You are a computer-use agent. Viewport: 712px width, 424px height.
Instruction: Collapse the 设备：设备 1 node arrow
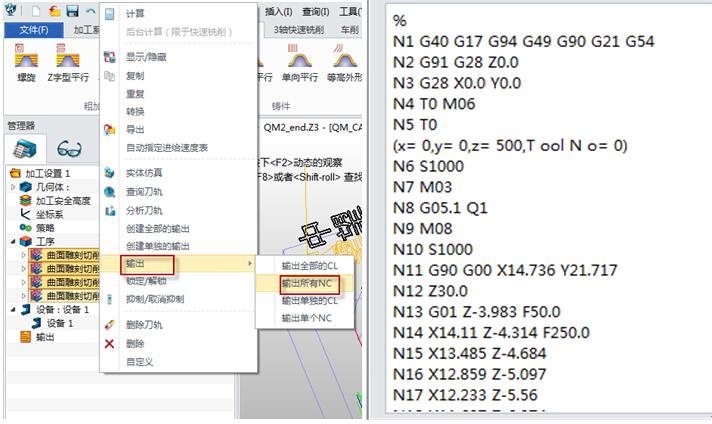(13, 310)
